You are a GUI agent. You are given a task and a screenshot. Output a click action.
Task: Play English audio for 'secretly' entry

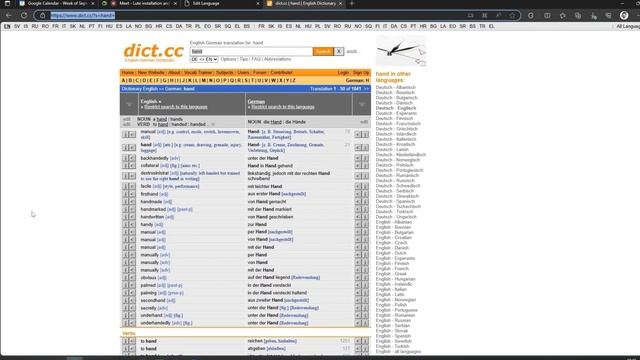click(132, 308)
